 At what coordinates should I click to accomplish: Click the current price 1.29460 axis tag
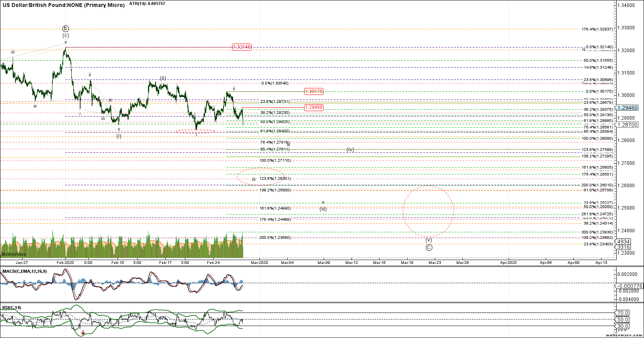point(627,108)
